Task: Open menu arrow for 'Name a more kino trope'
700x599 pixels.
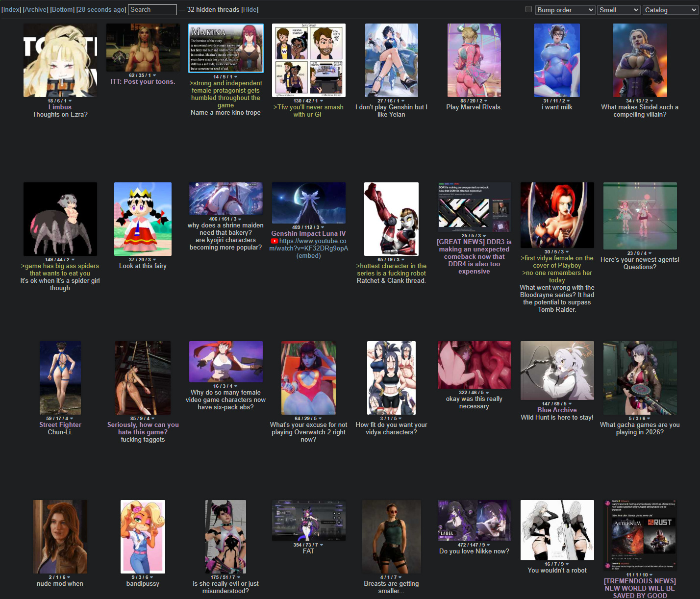Action: 236,77
